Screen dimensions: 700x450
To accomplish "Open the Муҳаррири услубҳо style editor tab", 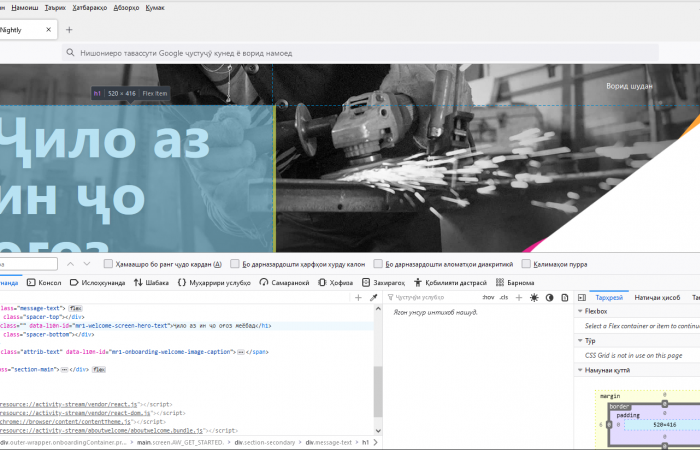I will pos(214,283).
